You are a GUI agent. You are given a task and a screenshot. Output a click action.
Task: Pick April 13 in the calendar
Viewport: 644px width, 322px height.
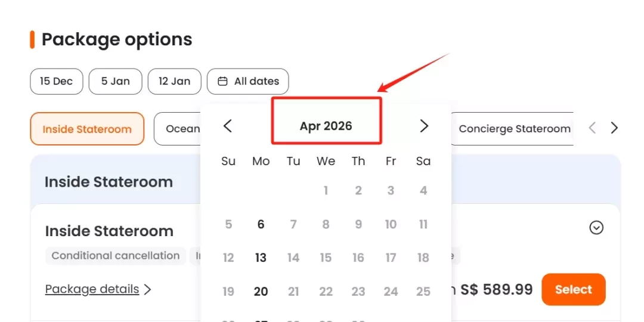261,258
